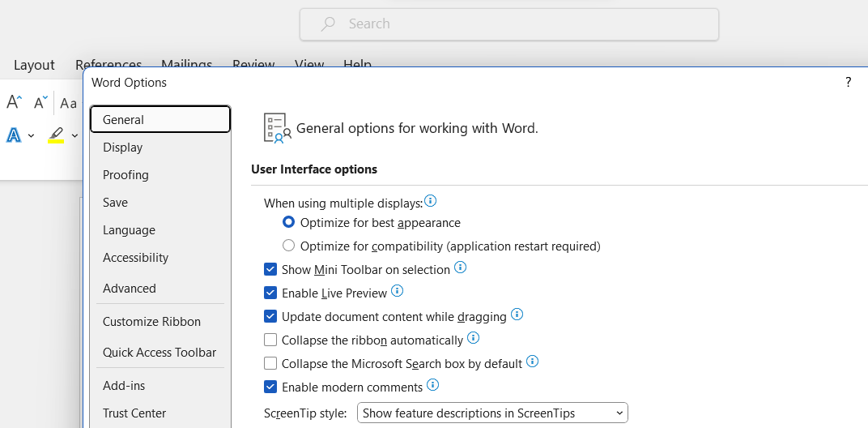
Task: Click the Increase Font Size icon
Action: click(x=14, y=102)
